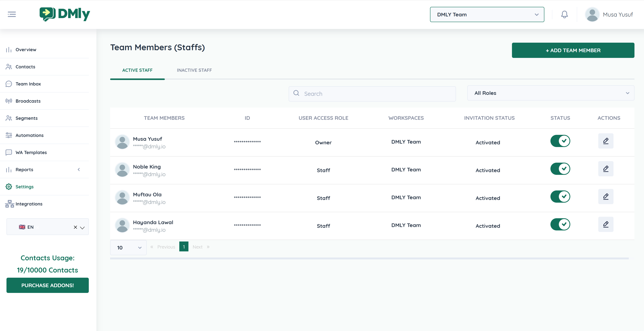Switch to the Inactive Staff tab
The width and height of the screenshot is (644, 331).
pos(194,70)
